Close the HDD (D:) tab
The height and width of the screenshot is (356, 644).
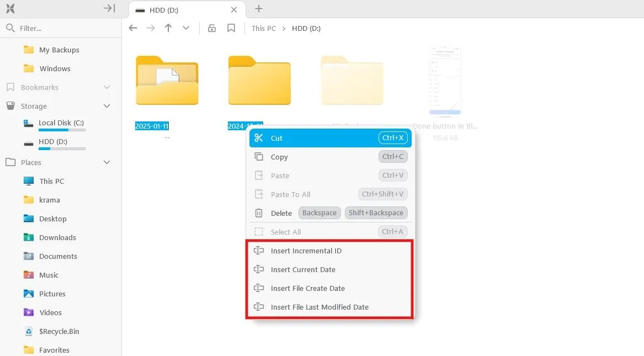point(234,10)
